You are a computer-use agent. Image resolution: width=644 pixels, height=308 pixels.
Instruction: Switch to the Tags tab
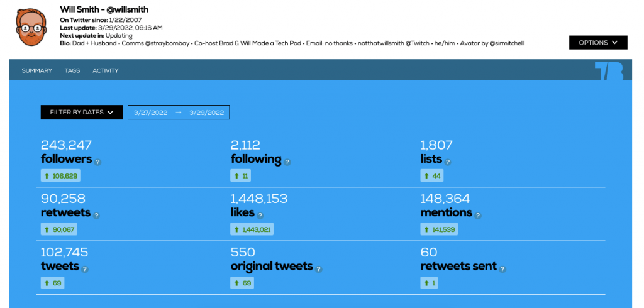pyautogui.click(x=72, y=70)
